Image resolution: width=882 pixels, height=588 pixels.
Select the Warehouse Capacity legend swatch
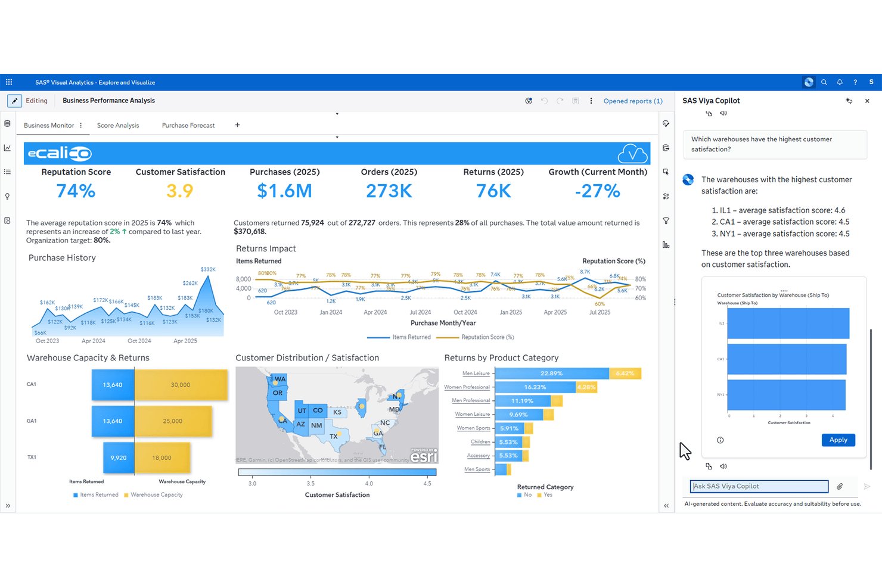click(126, 495)
